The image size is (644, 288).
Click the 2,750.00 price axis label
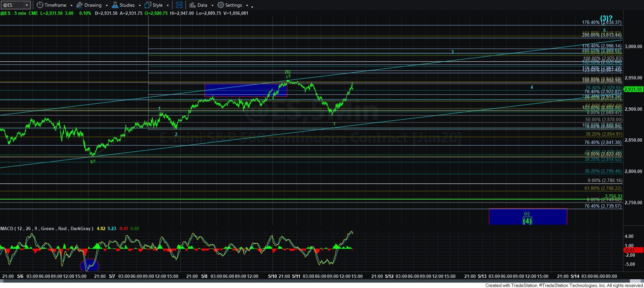click(x=633, y=203)
